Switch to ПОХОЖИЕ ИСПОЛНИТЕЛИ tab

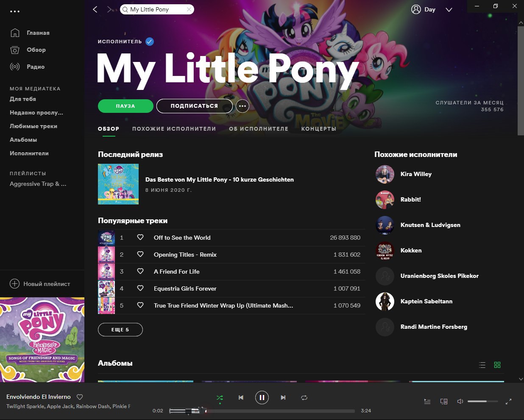(174, 129)
